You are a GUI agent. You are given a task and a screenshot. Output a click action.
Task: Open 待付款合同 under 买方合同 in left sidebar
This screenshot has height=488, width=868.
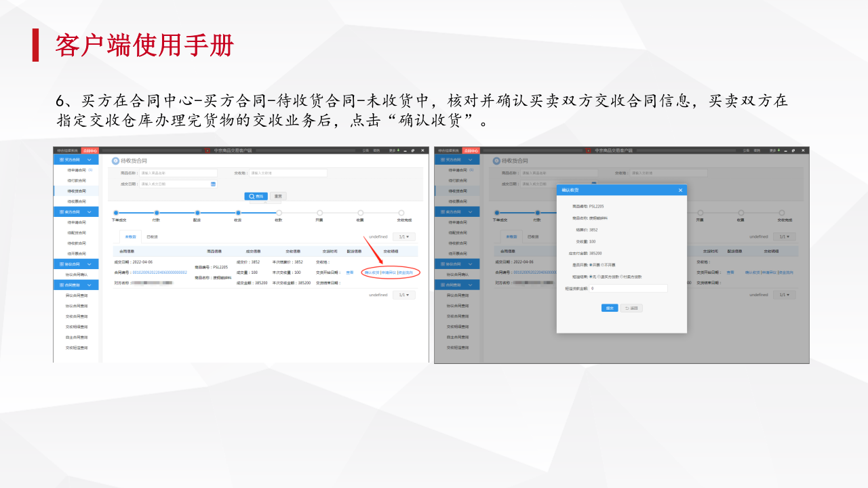(x=76, y=180)
